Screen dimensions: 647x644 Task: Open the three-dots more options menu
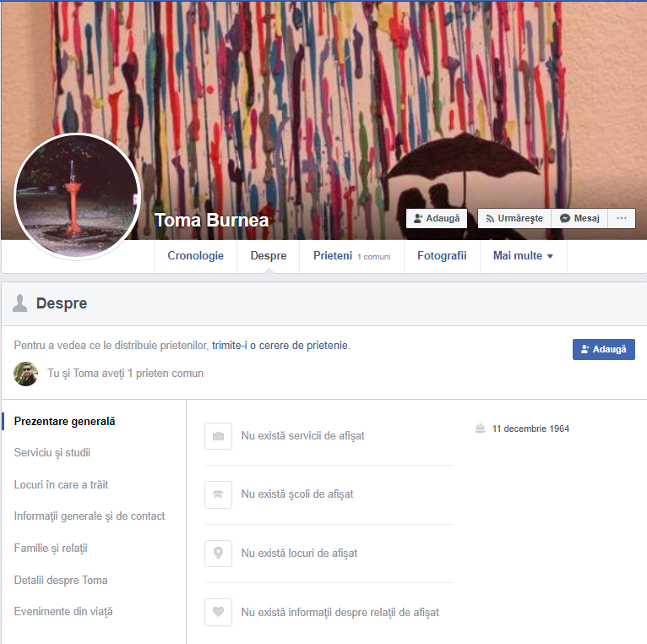(x=622, y=218)
